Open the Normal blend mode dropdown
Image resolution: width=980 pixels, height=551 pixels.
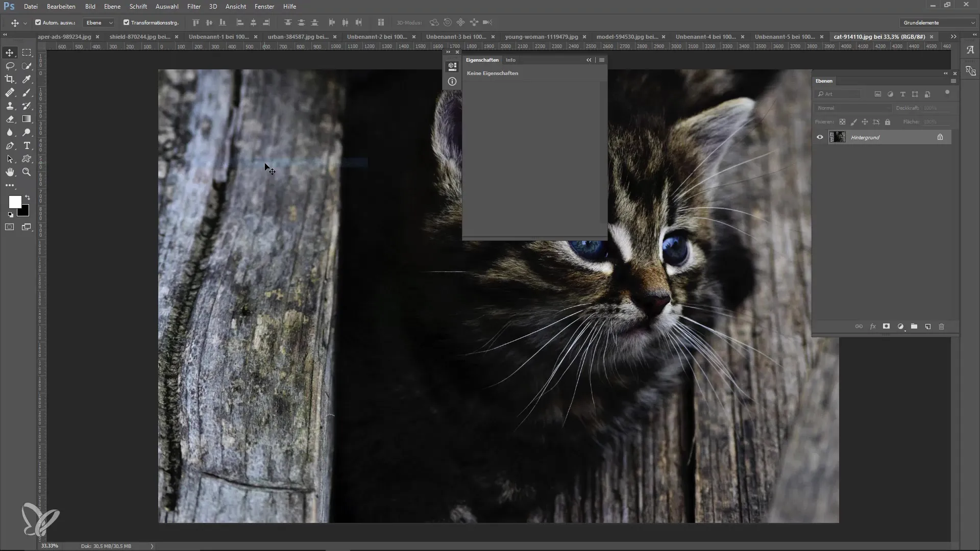(x=853, y=108)
